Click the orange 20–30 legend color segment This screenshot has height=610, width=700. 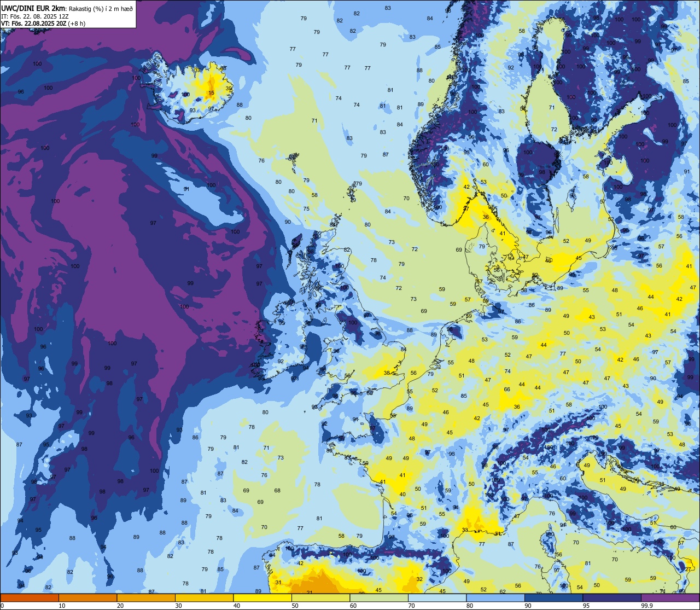pyautogui.click(x=146, y=597)
